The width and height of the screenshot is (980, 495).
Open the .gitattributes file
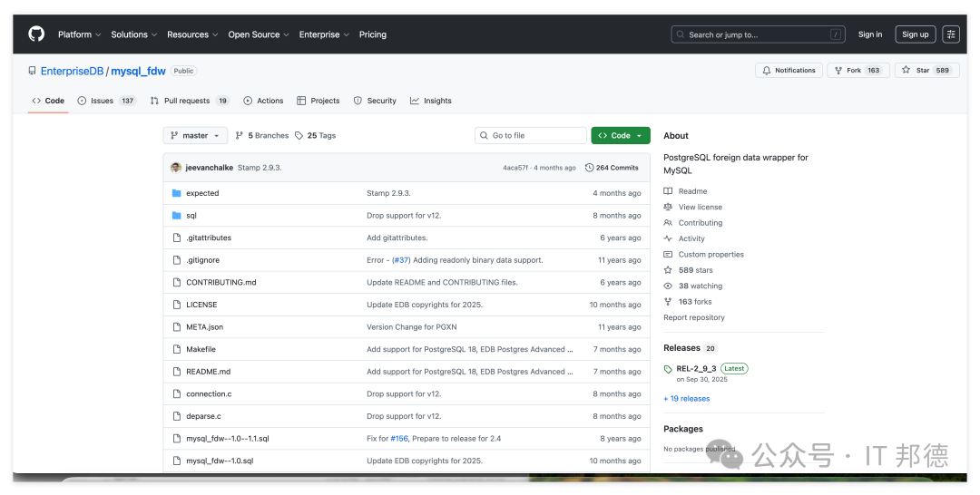click(x=209, y=238)
